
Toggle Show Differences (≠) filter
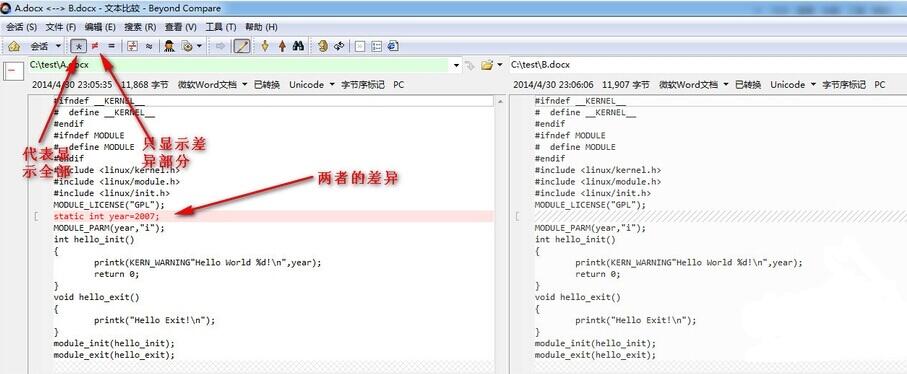pyautogui.click(x=95, y=46)
